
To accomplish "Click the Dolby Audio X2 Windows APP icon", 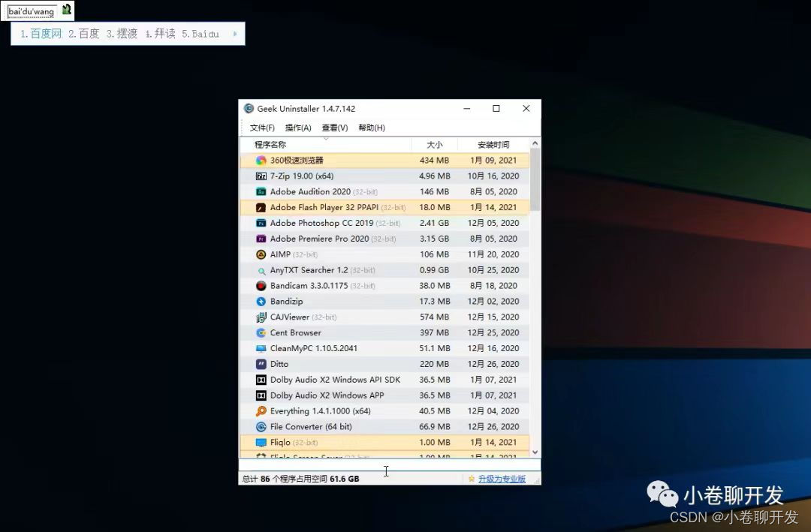I will 261,395.
